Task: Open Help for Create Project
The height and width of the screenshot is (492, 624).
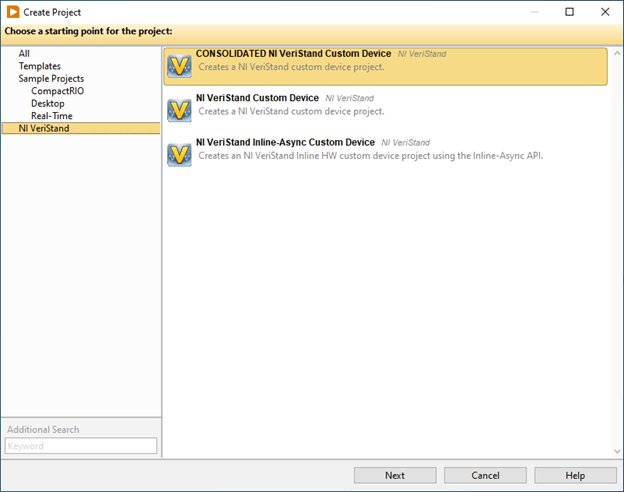Action: pyautogui.click(x=575, y=475)
